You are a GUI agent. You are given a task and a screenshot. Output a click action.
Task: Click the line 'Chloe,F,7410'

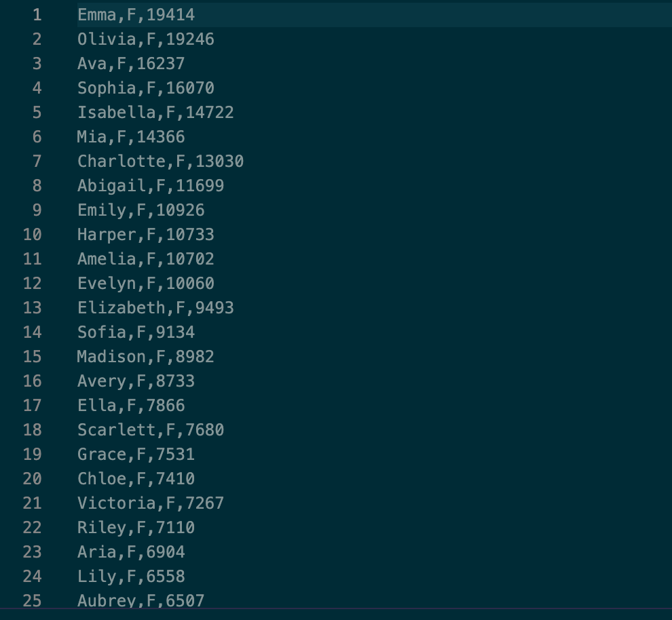[136, 479]
